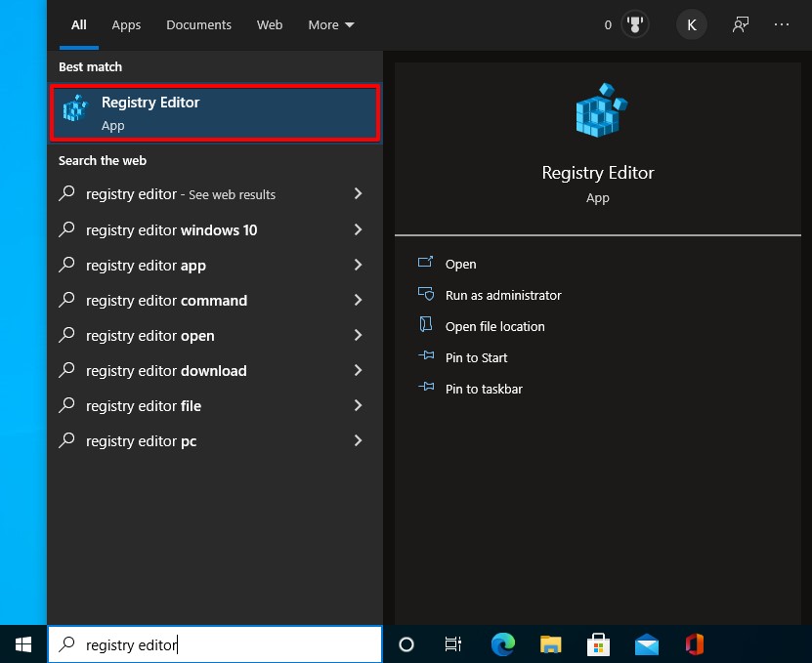812x663 pixels.
Task: Switch to the Documents search tab
Action: click(x=198, y=24)
